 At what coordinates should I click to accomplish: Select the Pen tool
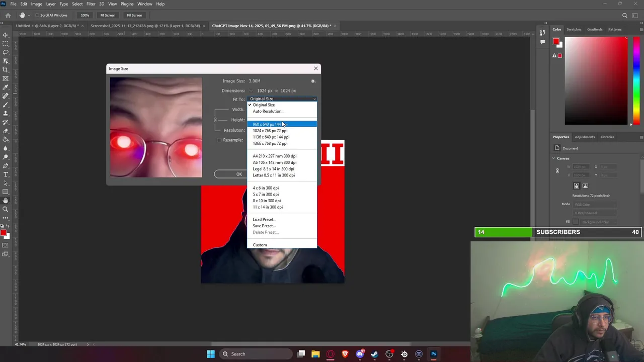6,165
